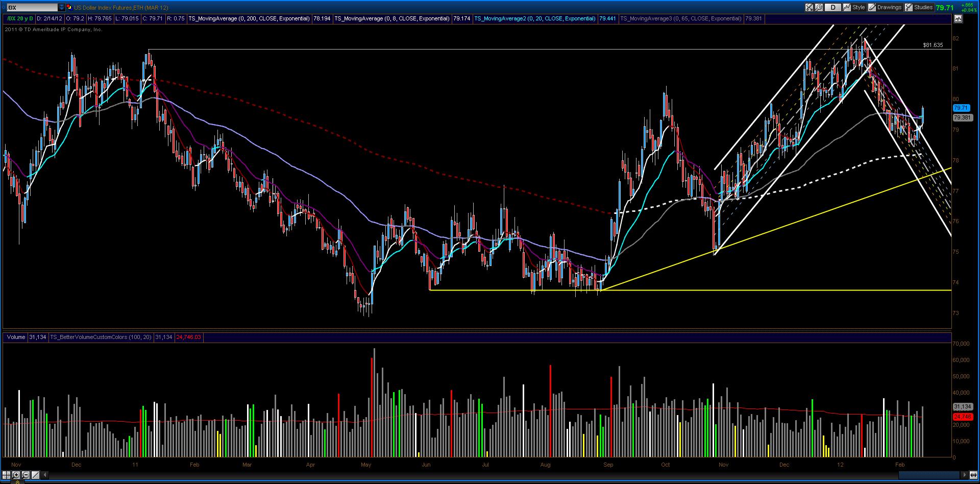Click the 200 EMA study label

point(249,18)
